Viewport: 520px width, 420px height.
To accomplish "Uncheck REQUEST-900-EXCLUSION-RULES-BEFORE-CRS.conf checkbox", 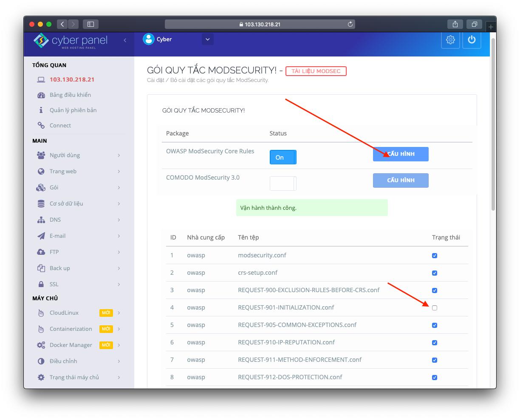I will (x=435, y=290).
